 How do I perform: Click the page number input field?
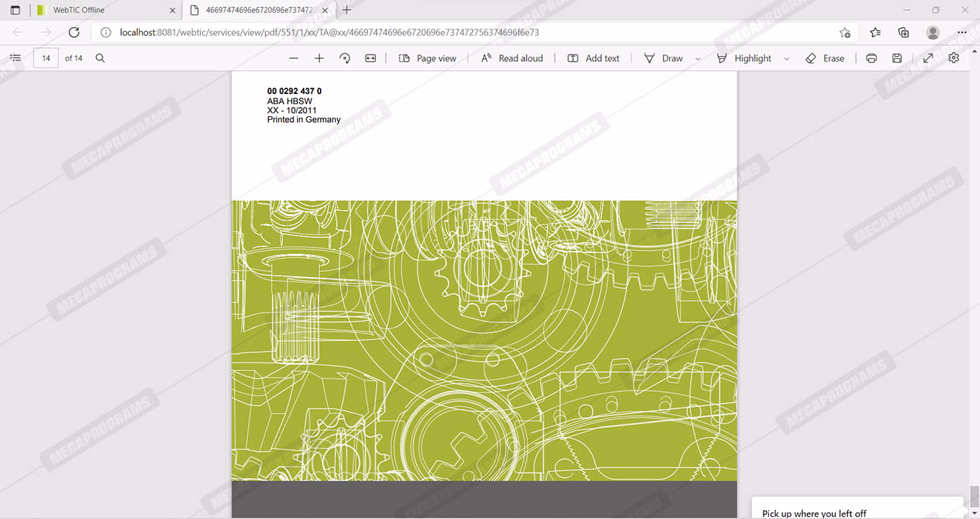pyautogui.click(x=46, y=58)
